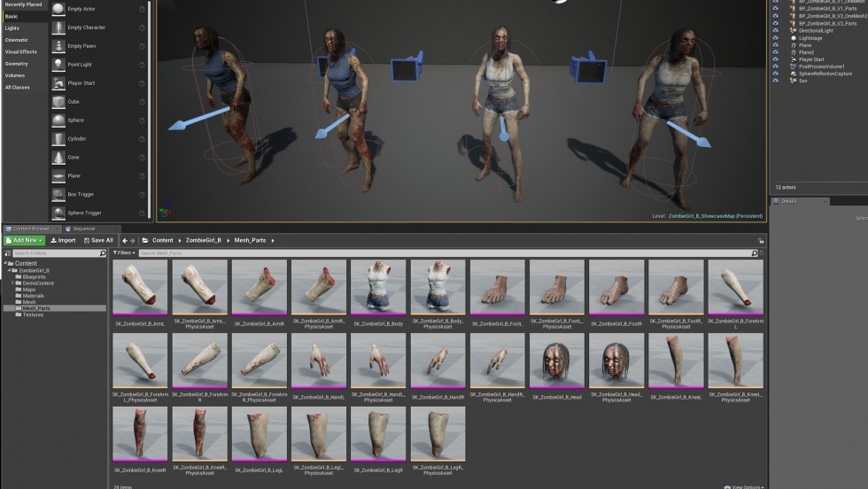Open help for Empty Actor via question icon

142,9
